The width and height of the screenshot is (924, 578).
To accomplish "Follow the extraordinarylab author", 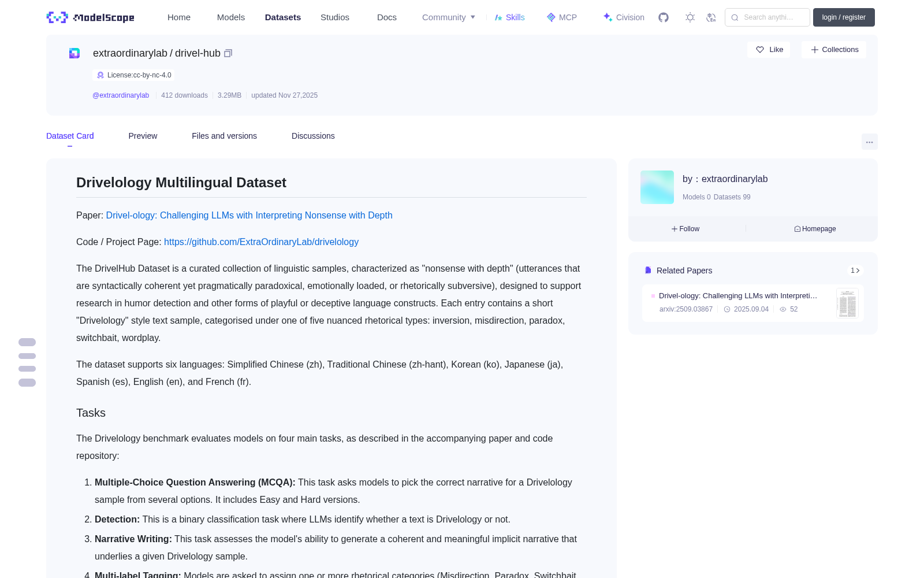I will [x=685, y=229].
